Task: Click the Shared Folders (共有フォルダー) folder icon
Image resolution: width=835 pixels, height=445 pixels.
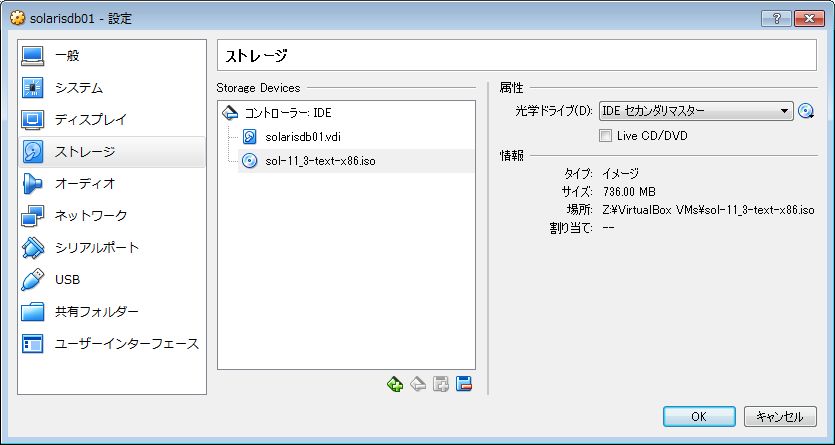Action: pos(32,311)
